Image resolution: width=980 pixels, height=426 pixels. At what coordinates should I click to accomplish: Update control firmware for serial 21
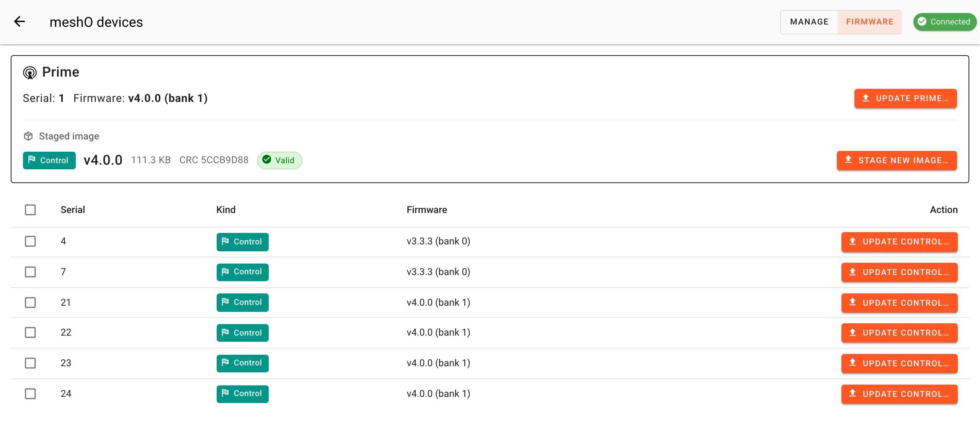(x=899, y=303)
